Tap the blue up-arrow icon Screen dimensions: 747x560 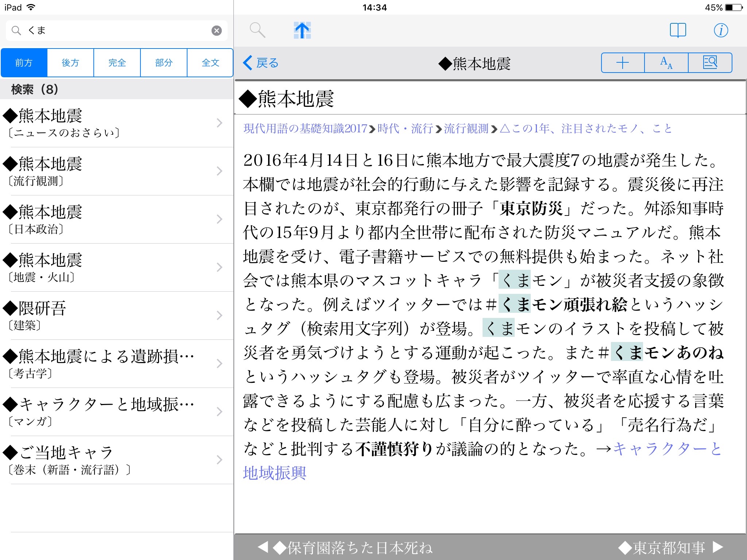tap(302, 30)
